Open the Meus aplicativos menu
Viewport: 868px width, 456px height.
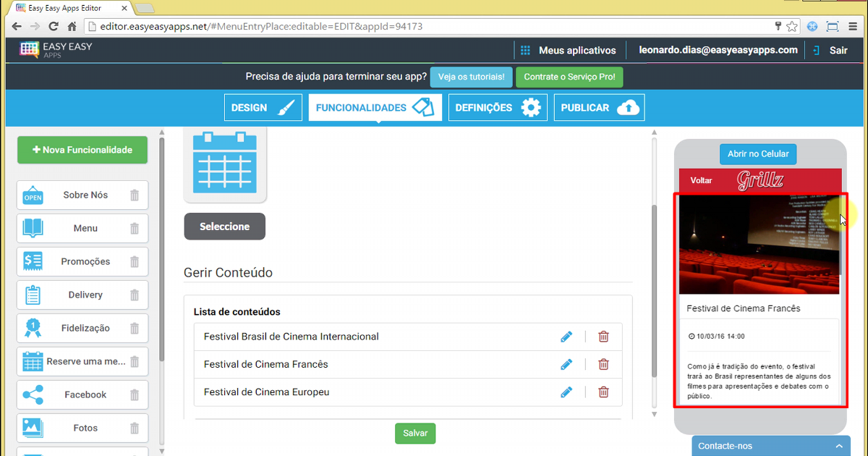[569, 51]
